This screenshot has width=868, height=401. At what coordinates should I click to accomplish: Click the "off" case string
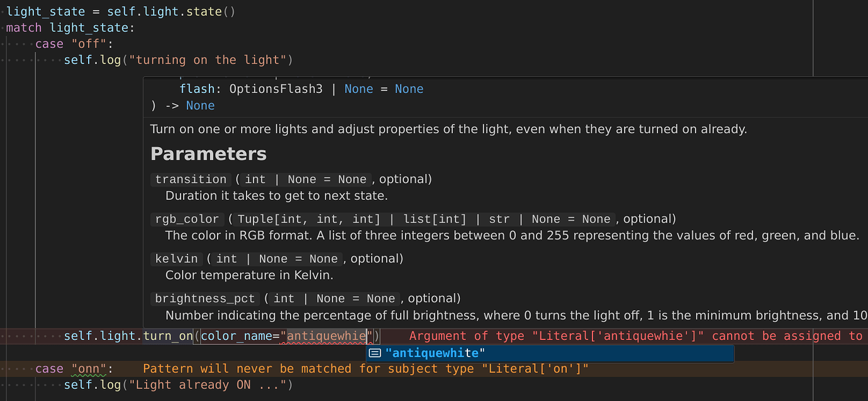pyautogui.click(x=92, y=44)
